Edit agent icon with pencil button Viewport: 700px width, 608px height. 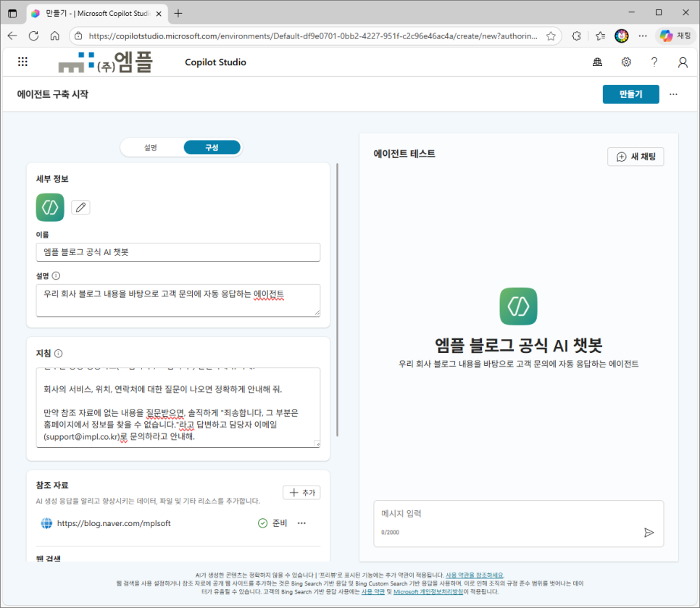pos(81,207)
